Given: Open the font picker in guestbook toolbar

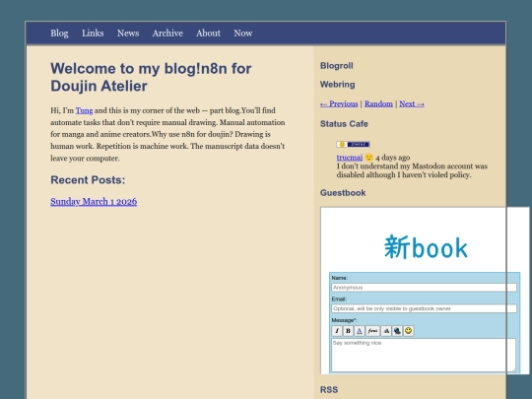Looking at the screenshot, I should coord(372,331).
